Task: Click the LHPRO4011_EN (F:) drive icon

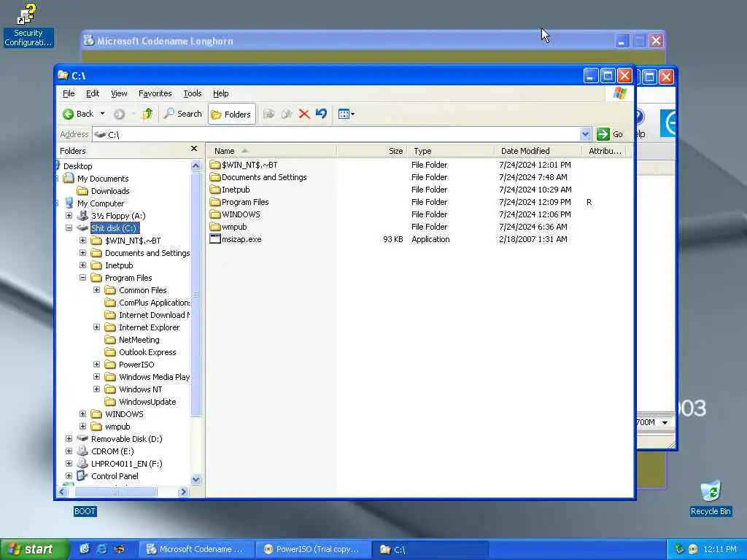Action: (x=83, y=463)
